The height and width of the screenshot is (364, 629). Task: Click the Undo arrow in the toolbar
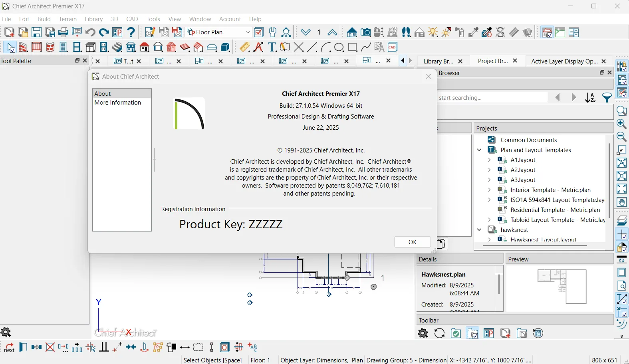90,32
